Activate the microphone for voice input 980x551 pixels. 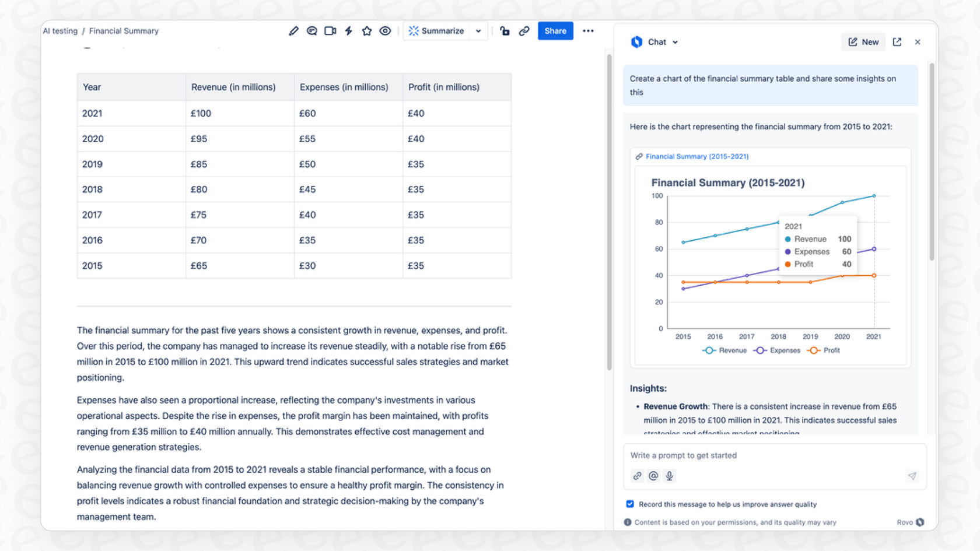pos(669,476)
